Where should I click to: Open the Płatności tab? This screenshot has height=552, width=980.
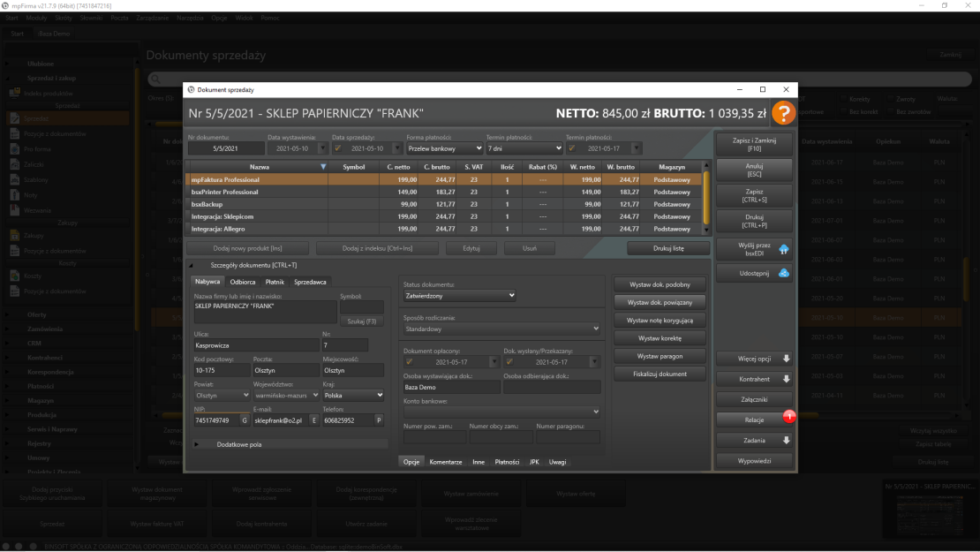[507, 462]
